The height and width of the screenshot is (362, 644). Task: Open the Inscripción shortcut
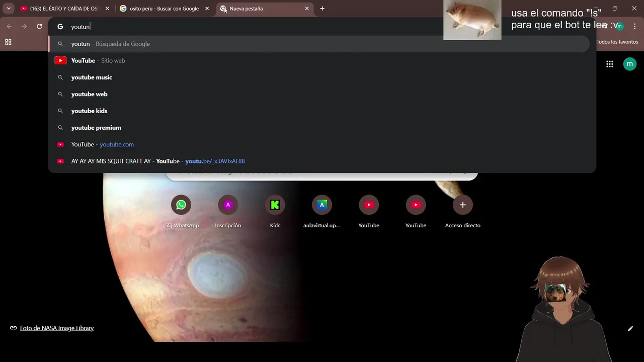[x=228, y=211]
